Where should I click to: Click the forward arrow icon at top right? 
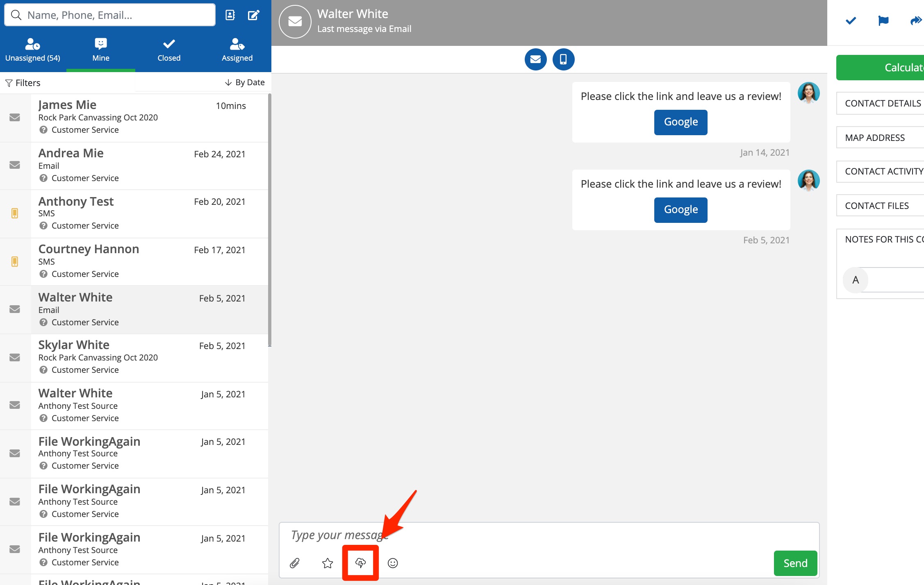915,20
